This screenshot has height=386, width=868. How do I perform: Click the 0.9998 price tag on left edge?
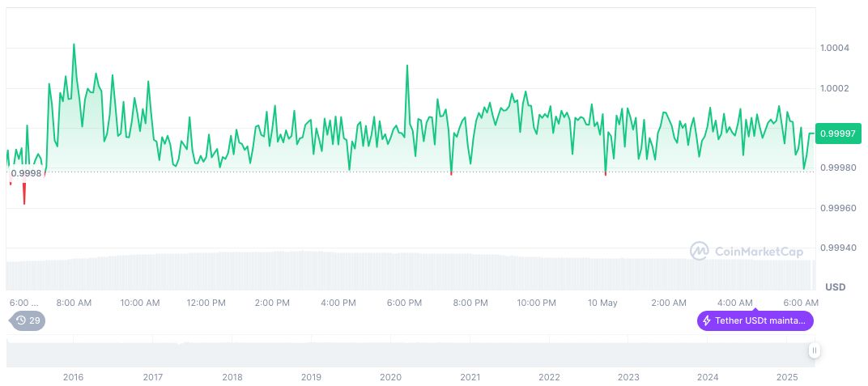(25, 172)
